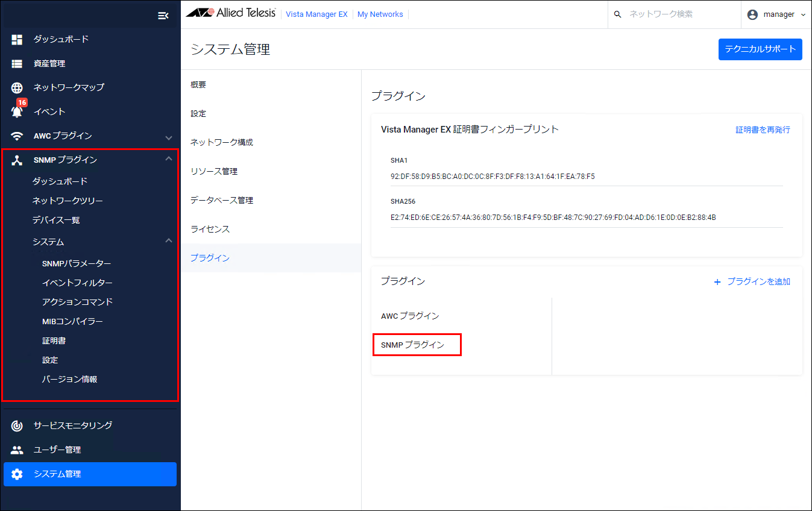Viewport: 812px width, 511px height.
Task: Collapse the SNMP プラグイン sidebar section chevron
Action: click(x=169, y=158)
